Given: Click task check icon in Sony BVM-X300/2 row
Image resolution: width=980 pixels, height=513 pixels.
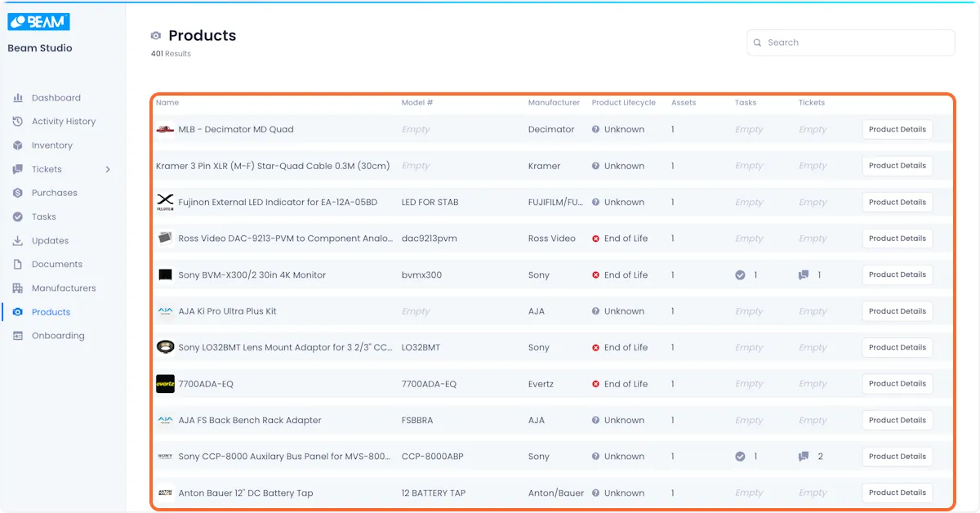Looking at the screenshot, I should (x=740, y=275).
